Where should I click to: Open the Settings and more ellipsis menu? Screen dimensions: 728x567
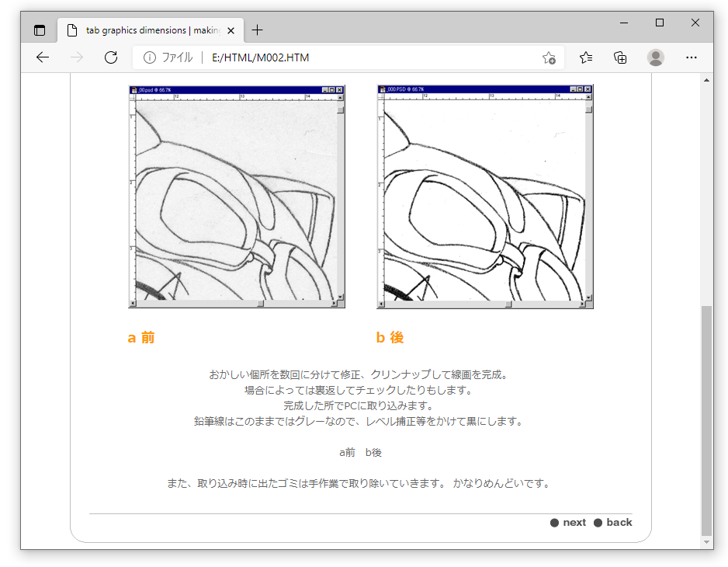click(691, 57)
